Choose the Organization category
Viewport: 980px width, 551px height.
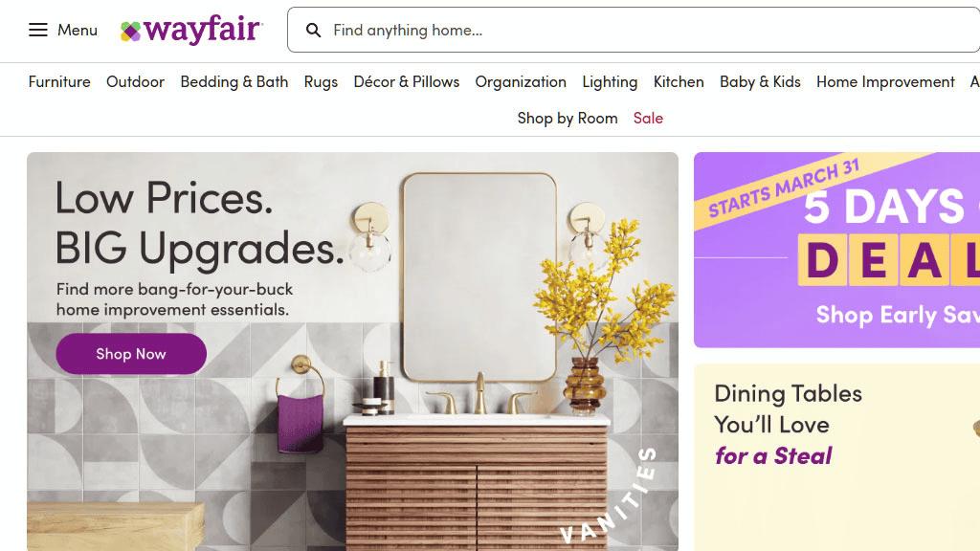click(x=521, y=82)
